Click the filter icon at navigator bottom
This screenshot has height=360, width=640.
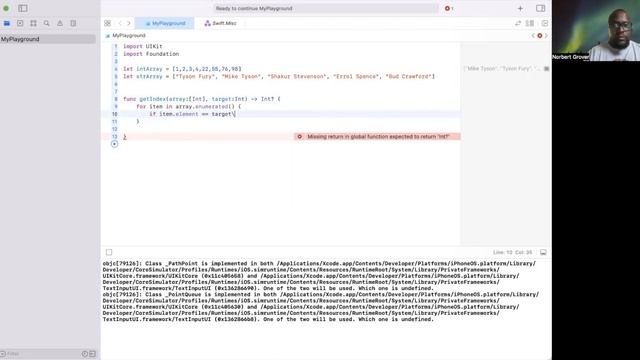coord(3,354)
